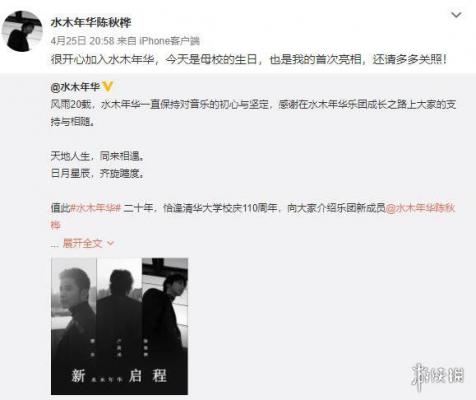Viewport: 476px width, 400px height.
Task: Click the post text 很开心加入水木年华
Action: point(103,60)
